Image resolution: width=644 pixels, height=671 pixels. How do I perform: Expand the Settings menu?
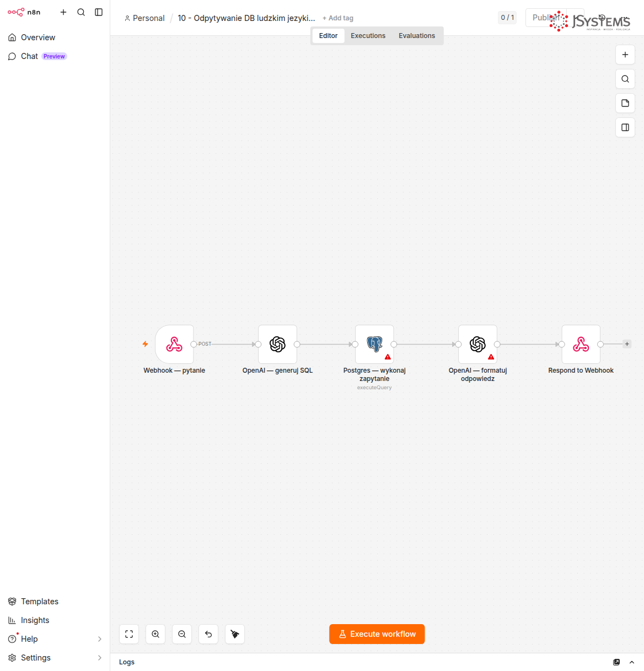pos(55,658)
